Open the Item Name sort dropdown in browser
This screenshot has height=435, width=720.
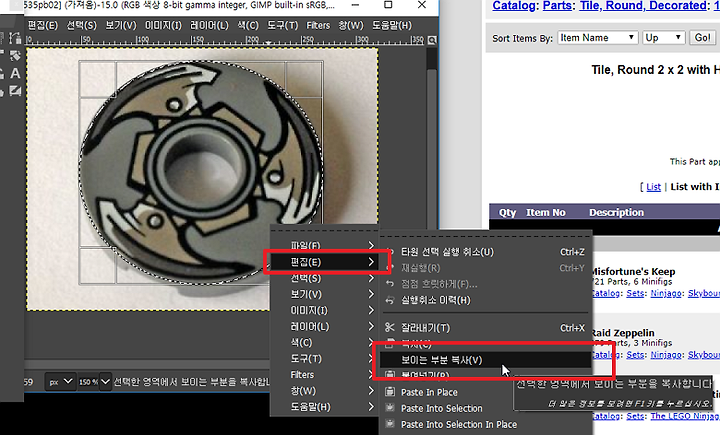pyautogui.click(x=598, y=38)
